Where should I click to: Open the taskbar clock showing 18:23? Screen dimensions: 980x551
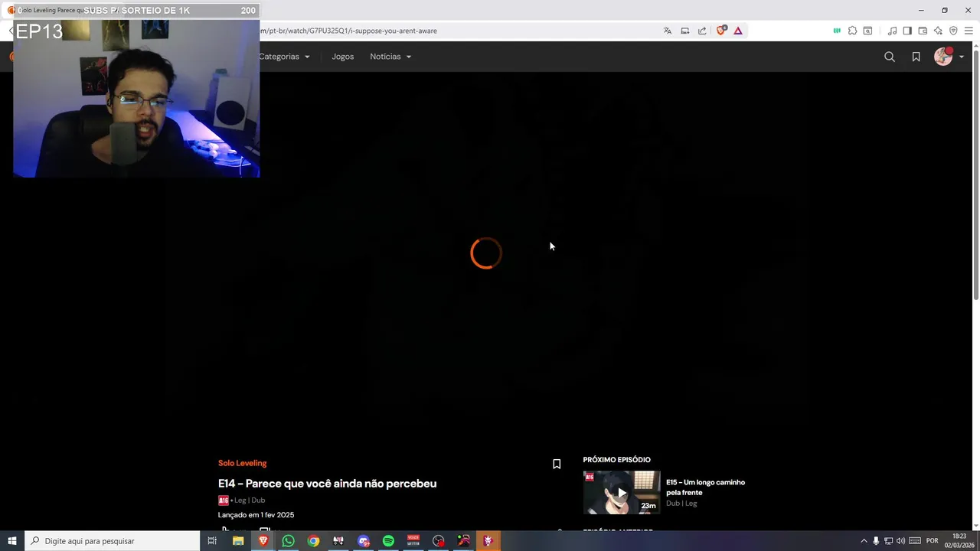pyautogui.click(x=959, y=541)
